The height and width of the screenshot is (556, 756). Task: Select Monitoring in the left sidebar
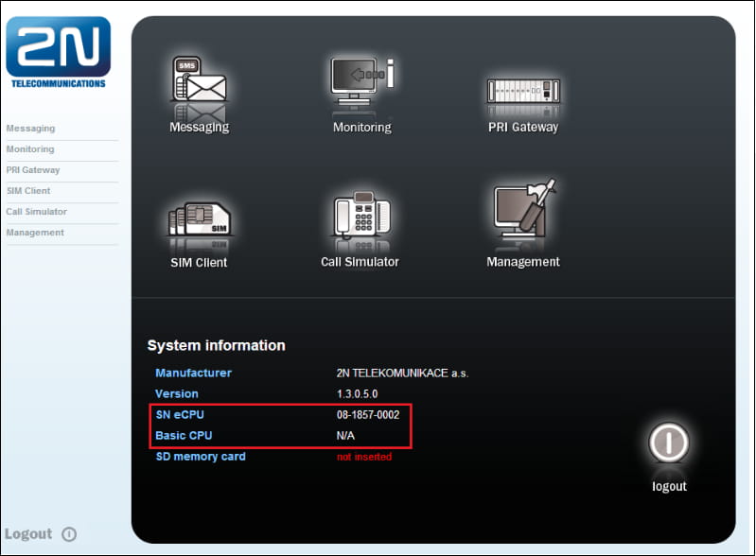[30, 149]
